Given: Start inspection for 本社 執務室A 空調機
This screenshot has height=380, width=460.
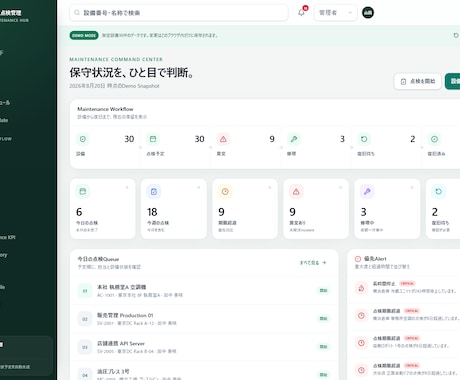Looking at the screenshot, I should [x=323, y=291].
